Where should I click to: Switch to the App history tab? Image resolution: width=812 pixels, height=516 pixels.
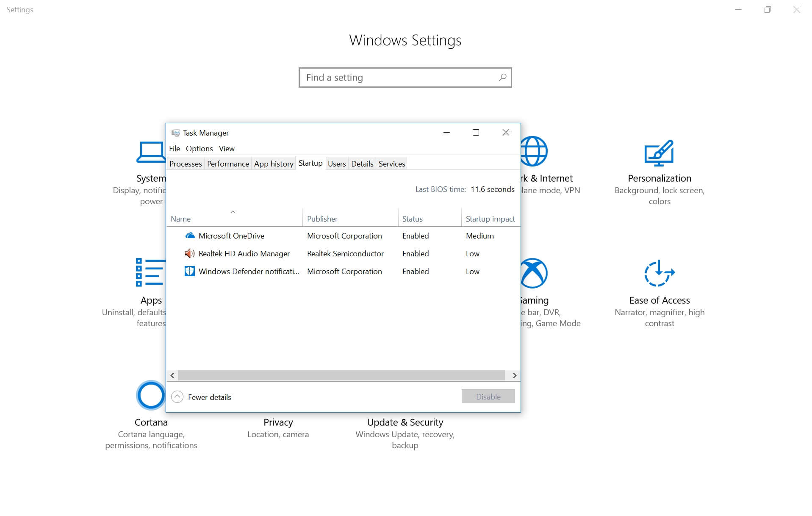coord(274,164)
